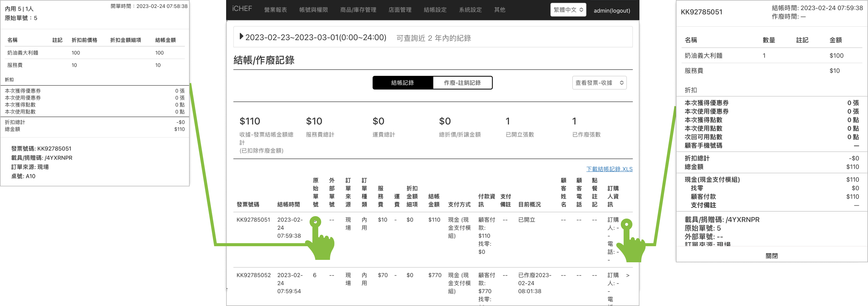
Task: Open the 帳號與權限 menu
Action: click(x=313, y=10)
